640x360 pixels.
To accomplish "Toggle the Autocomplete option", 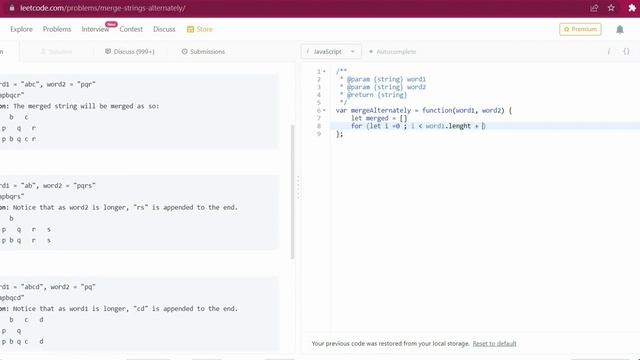I will coord(392,52).
